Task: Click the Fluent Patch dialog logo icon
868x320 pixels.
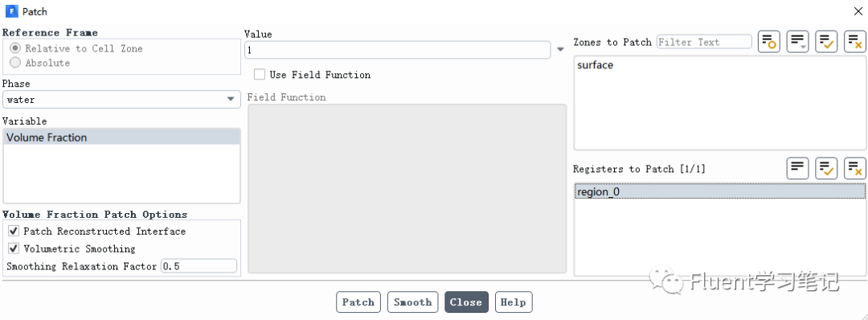Action: [11, 11]
